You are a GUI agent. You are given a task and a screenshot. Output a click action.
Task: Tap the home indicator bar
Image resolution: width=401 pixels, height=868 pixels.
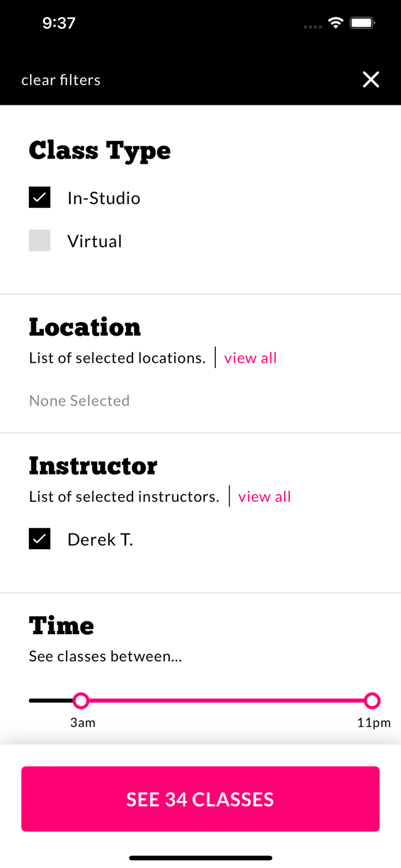click(200, 858)
